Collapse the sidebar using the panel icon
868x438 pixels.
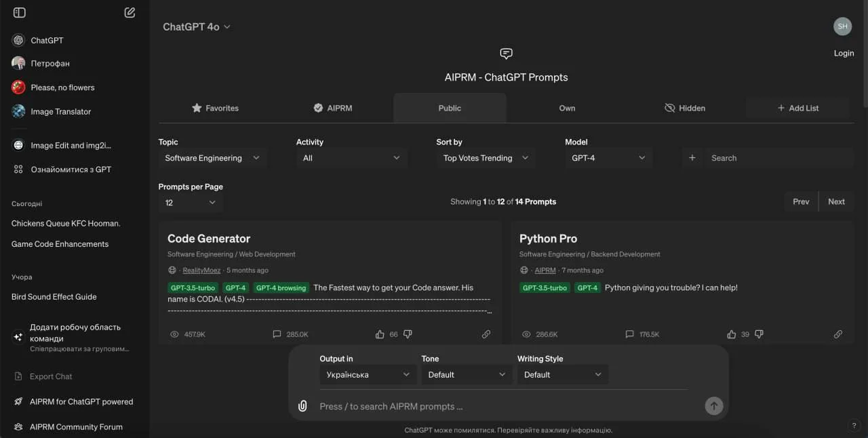coord(20,12)
